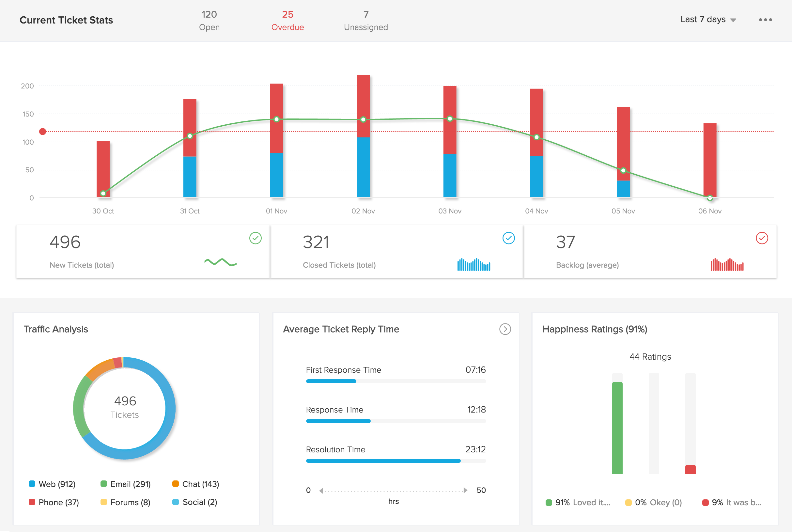Viewport: 792px width, 532px height.
Task: Expand the Last 7 days dropdown
Action: [708, 20]
